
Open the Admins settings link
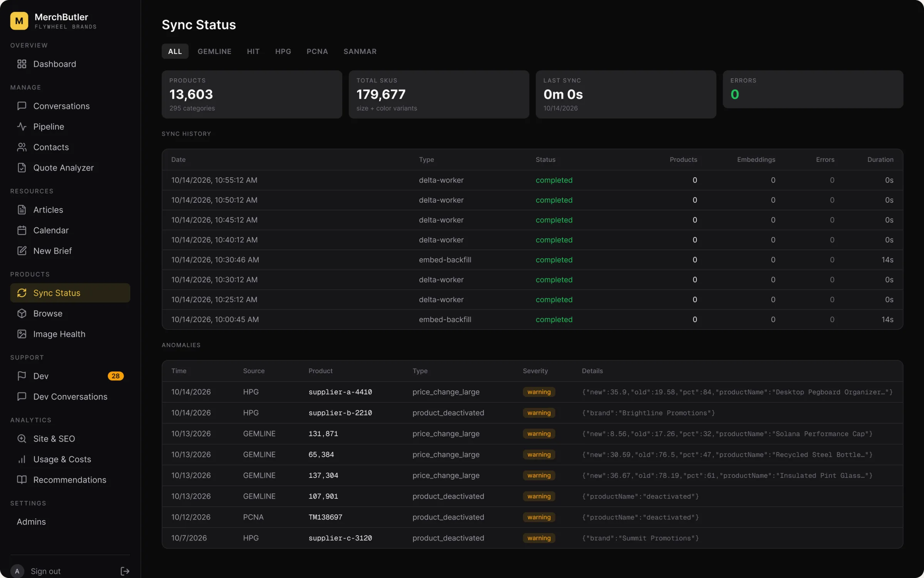point(31,522)
